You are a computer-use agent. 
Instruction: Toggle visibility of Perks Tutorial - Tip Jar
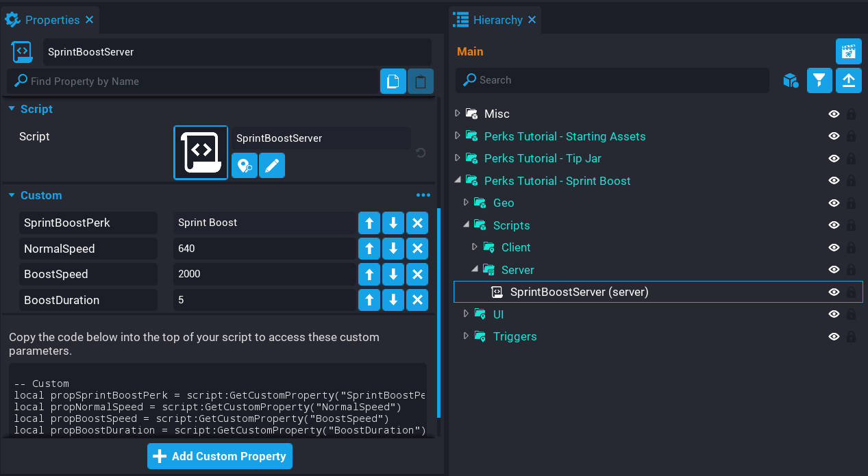tap(834, 159)
